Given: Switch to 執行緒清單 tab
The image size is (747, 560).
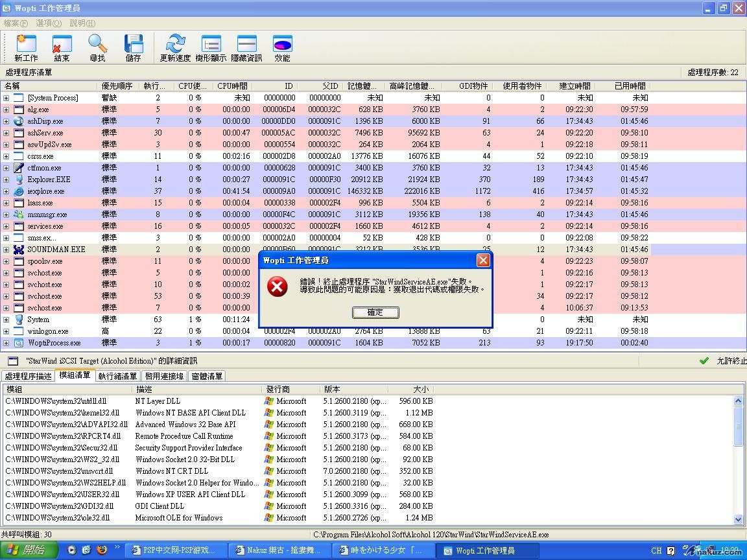Looking at the screenshot, I should (117, 376).
